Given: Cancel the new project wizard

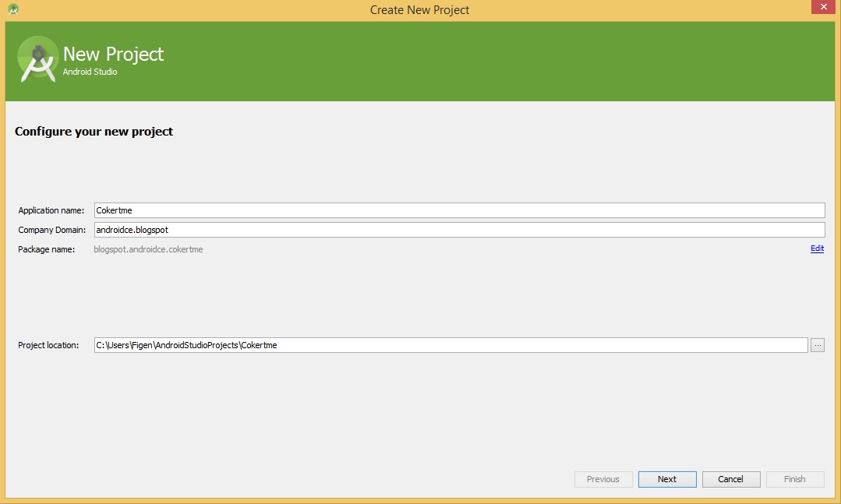Looking at the screenshot, I should pyautogui.click(x=731, y=479).
